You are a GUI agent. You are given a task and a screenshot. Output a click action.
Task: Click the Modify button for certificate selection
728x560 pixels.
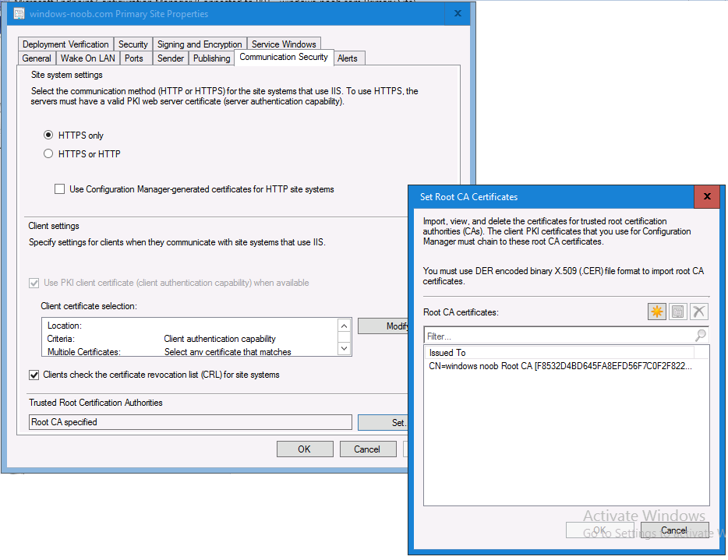[x=383, y=326]
